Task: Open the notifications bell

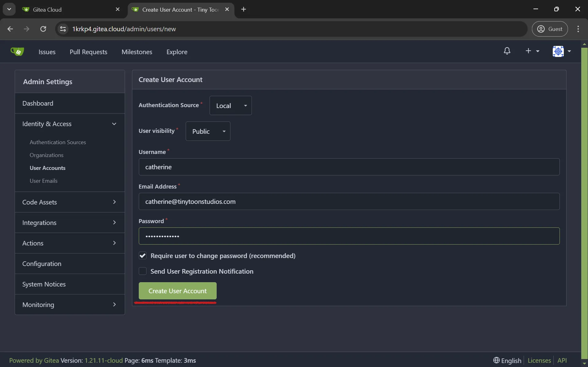Action: tap(507, 51)
